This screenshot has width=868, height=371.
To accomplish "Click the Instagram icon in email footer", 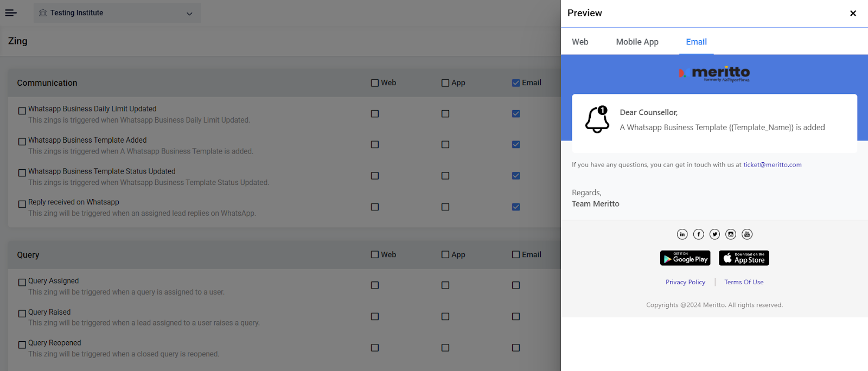I will (x=731, y=234).
